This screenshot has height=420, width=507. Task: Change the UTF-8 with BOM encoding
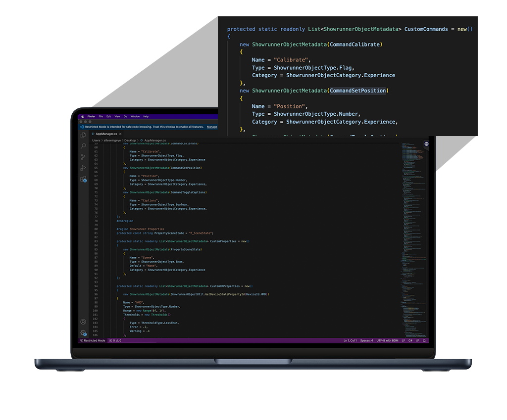coord(387,341)
